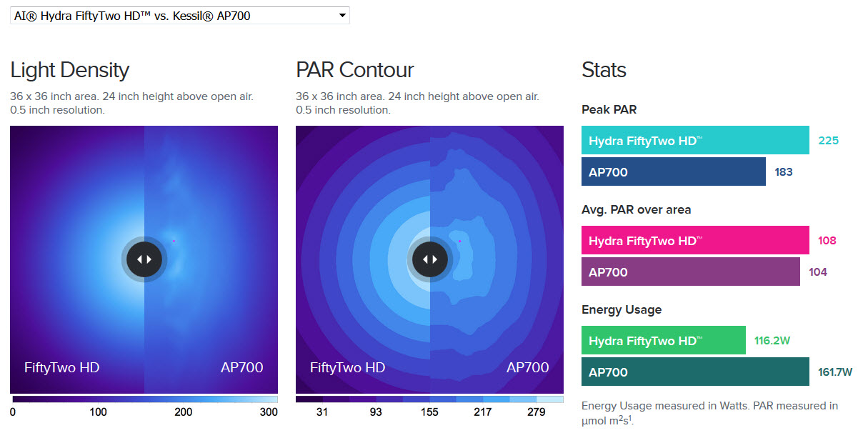Select the navy Peak PAR AP700 bar
This screenshot has width=868, height=433.
pyautogui.click(x=673, y=172)
